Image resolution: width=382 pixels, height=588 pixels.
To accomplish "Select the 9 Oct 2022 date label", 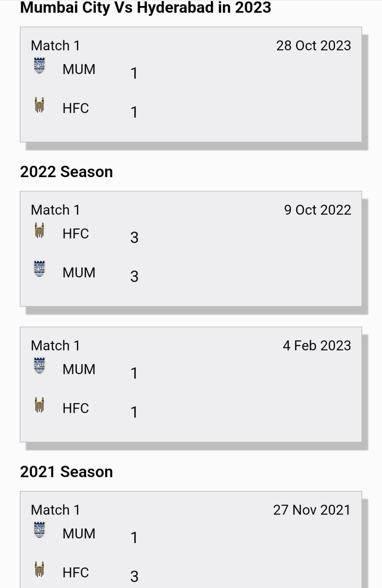I will 317,210.
